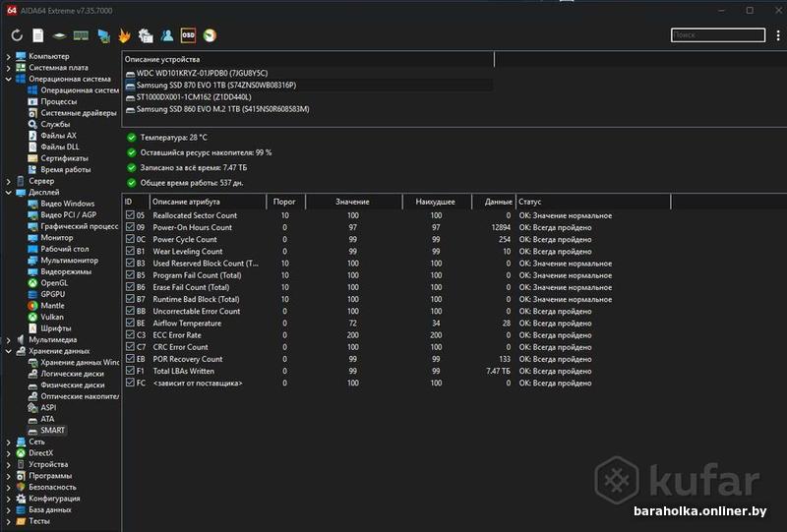The image size is (787, 532).
Task: Open the Report page icon
Action: 37,35
